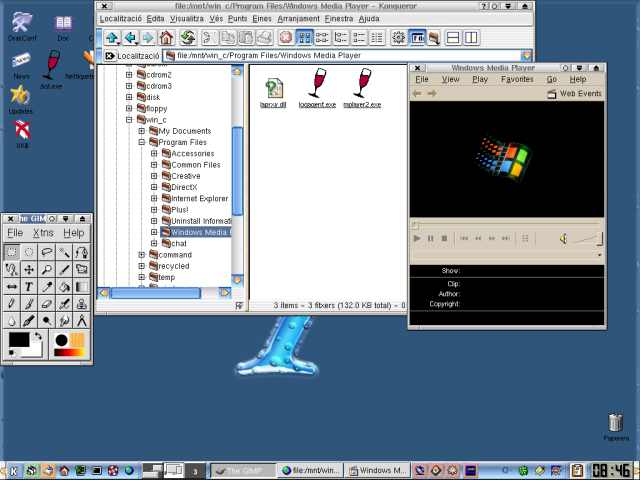The width and height of the screenshot is (640, 480).
Task: Choose the Eraser tool in GIMP
Action: pyautogui.click(x=47, y=304)
